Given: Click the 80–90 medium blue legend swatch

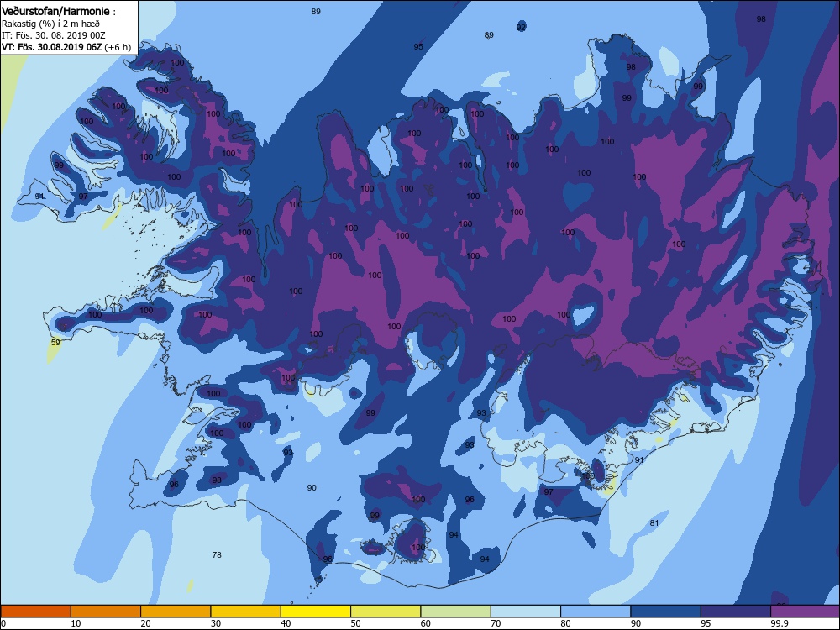Looking at the screenshot, I should [x=596, y=612].
